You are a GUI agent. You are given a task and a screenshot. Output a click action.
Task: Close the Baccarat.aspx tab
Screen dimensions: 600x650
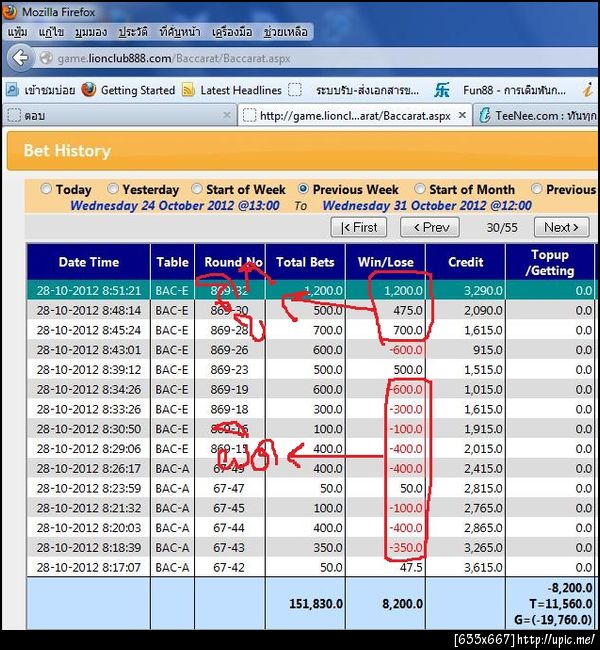point(462,115)
